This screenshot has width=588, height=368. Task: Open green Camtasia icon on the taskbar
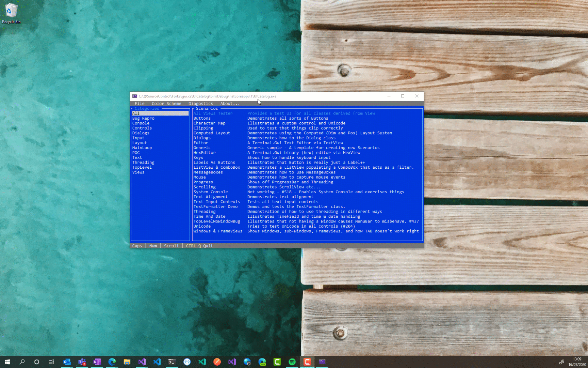[x=277, y=362]
